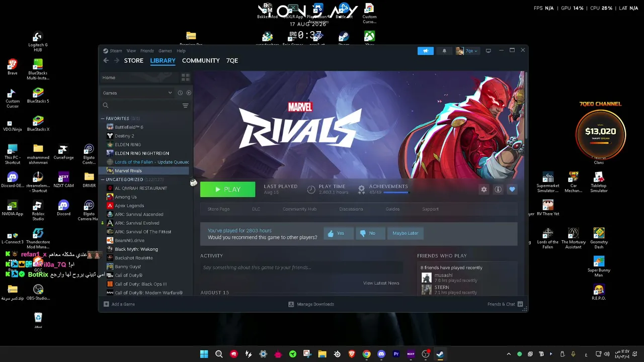Open the Guides link
Viewport: 644px width, 362px height.
(x=392, y=209)
